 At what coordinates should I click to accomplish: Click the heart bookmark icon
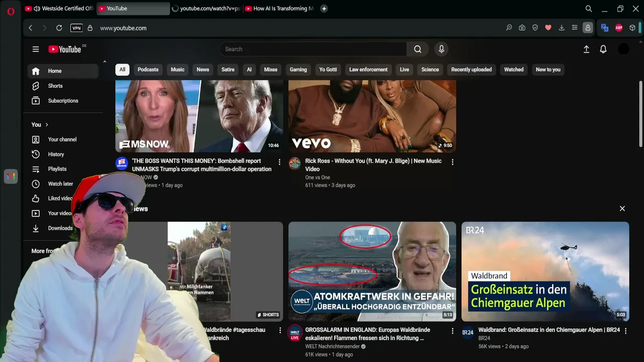548,28
